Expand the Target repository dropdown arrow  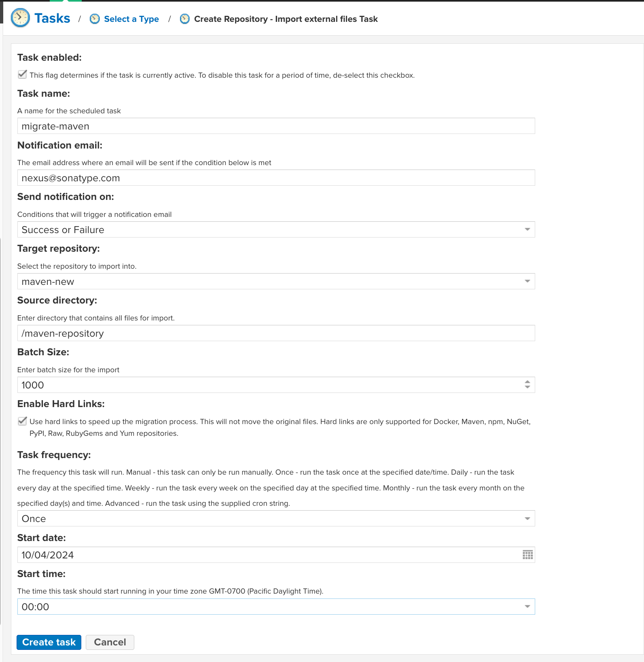(527, 281)
